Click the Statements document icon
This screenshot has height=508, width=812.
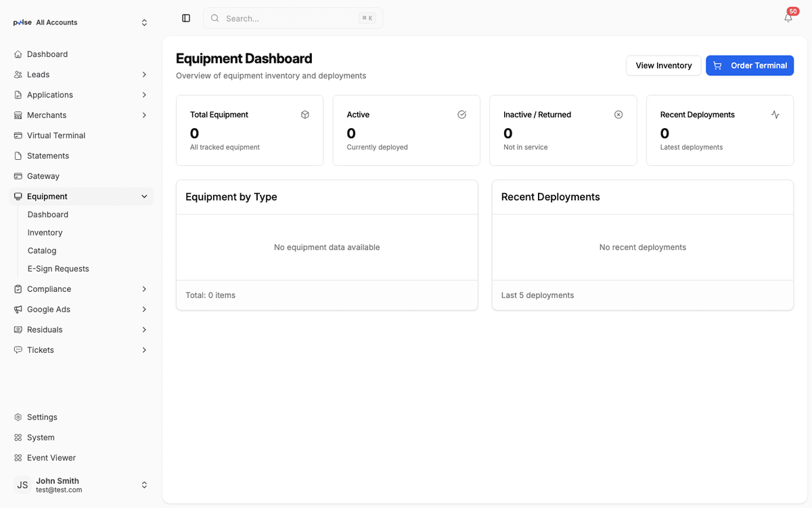pyautogui.click(x=17, y=156)
